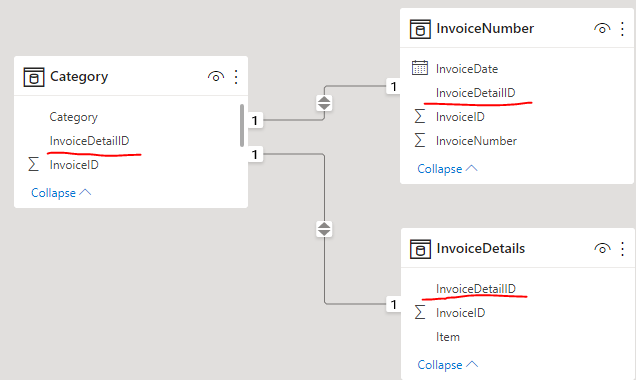The width and height of the screenshot is (636, 380).
Task: Click InvoiceDetails table title header
Action: tap(481, 248)
